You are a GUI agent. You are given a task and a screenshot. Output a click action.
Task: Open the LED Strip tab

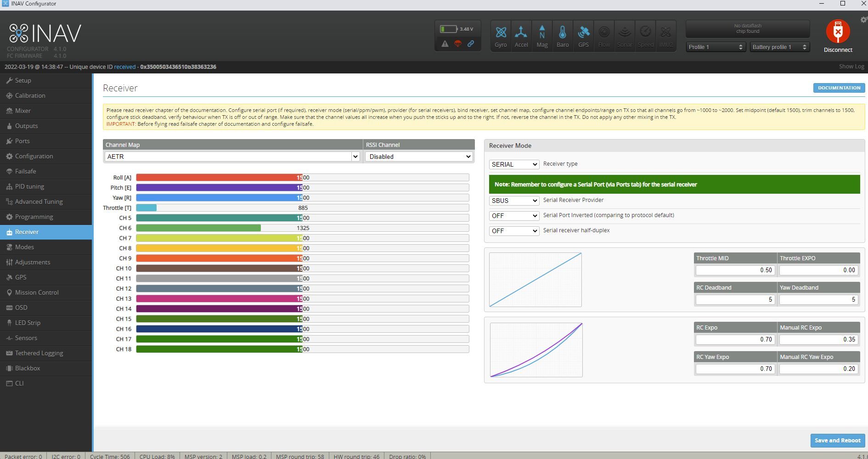[x=46, y=323]
